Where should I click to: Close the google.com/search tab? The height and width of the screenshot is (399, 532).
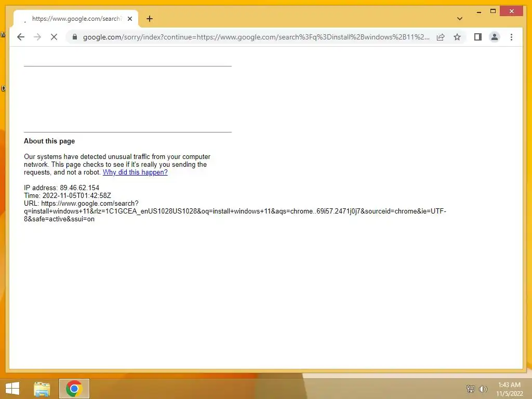[x=129, y=19]
